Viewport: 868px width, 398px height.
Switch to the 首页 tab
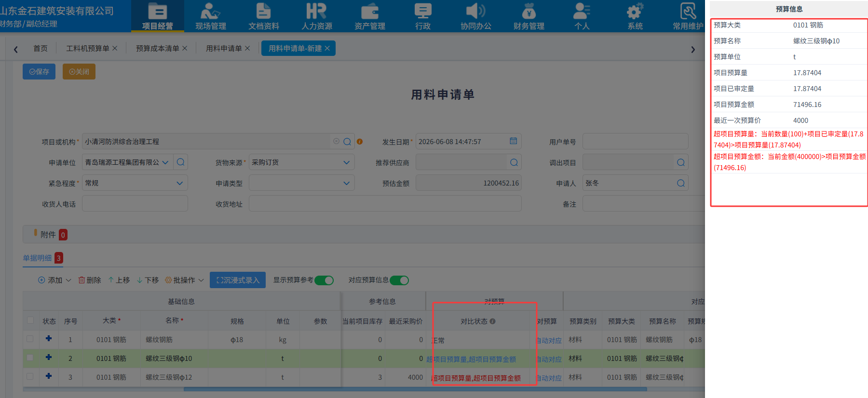pyautogui.click(x=41, y=48)
